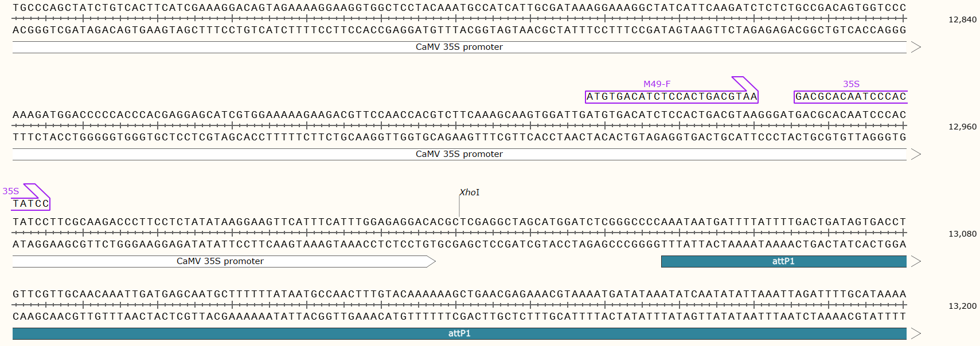
Task: Click the 35S primer label above GACGCACAATCCCAC
Action: click(851, 84)
